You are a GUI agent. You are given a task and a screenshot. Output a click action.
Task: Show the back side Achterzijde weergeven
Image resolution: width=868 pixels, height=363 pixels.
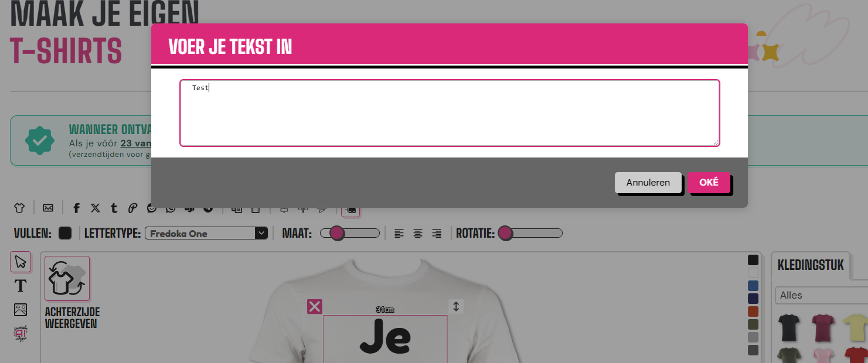click(67, 293)
